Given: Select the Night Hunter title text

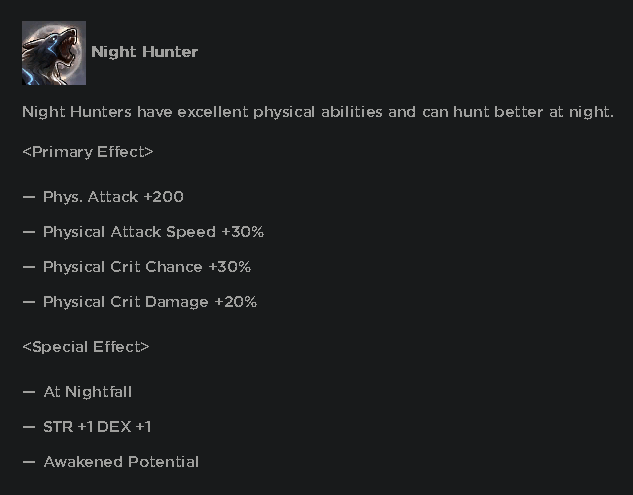Looking at the screenshot, I should click(144, 52).
